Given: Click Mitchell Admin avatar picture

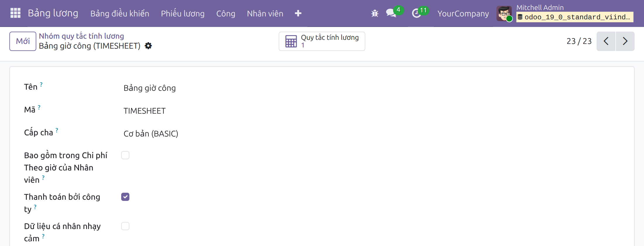Looking at the screenshot, I should tap(504, 13).
